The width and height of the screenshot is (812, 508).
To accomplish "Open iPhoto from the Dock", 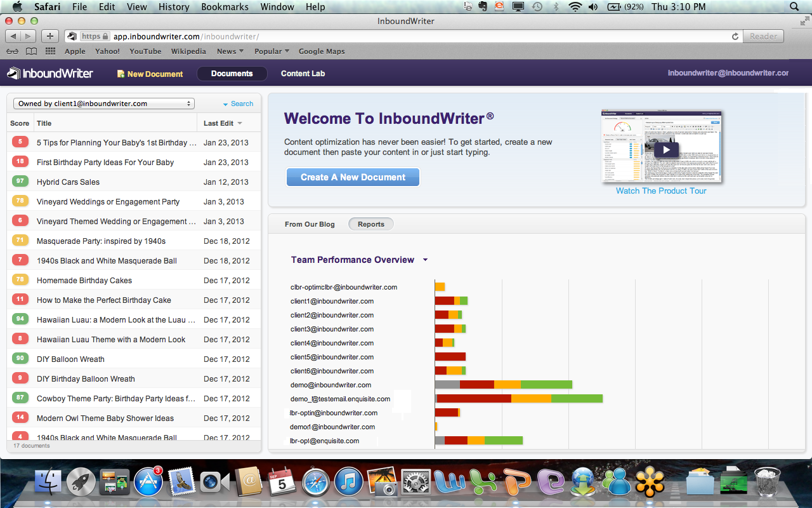I will 382,482.
